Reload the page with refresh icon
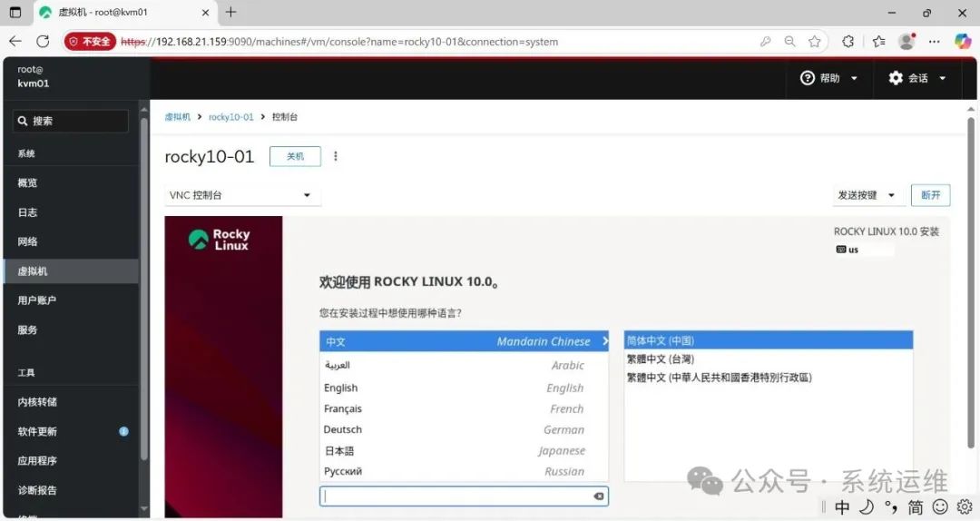 pyautogui.click(x=43, y=41)
